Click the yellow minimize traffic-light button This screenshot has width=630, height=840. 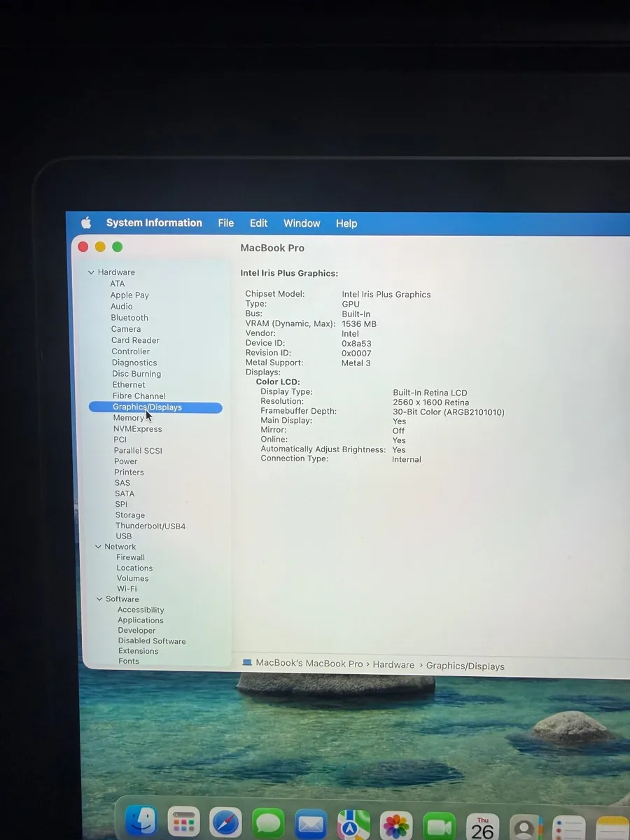pos(100,246)
